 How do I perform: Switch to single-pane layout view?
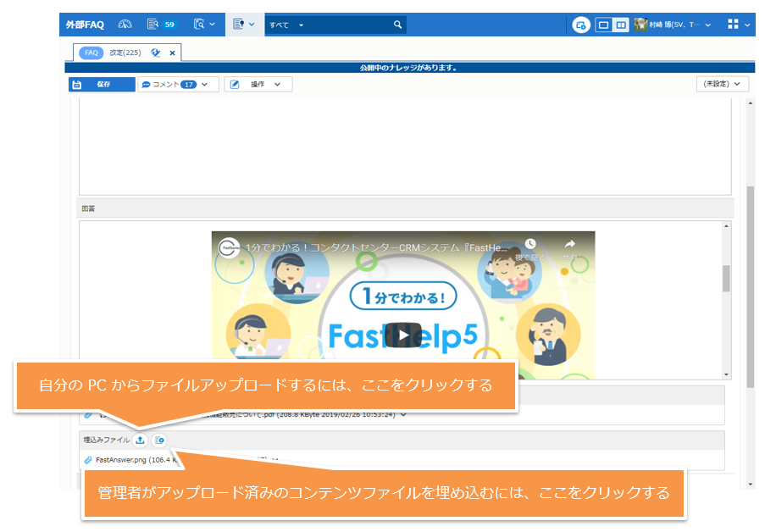tap(603, 25)
